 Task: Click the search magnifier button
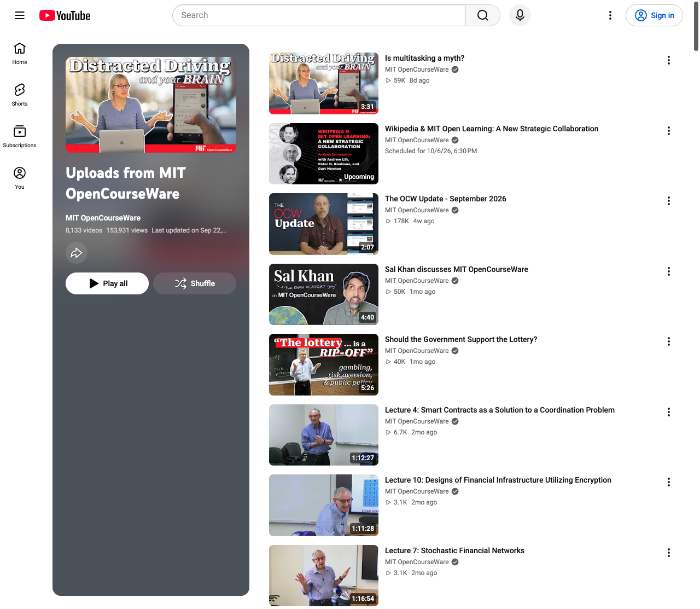click(483, 15)
